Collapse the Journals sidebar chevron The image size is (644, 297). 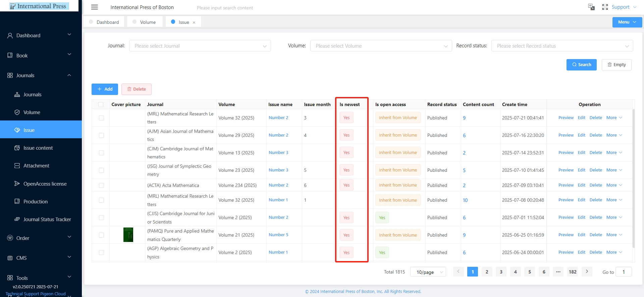(x=69, y=75)
